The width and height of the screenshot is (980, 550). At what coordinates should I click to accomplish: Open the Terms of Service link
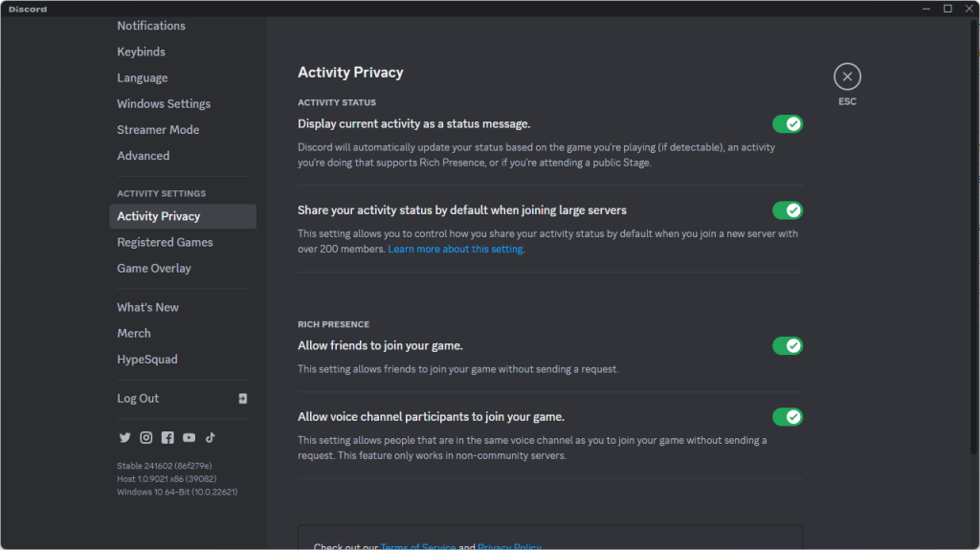pyautogui.click(x=417, y=546)
